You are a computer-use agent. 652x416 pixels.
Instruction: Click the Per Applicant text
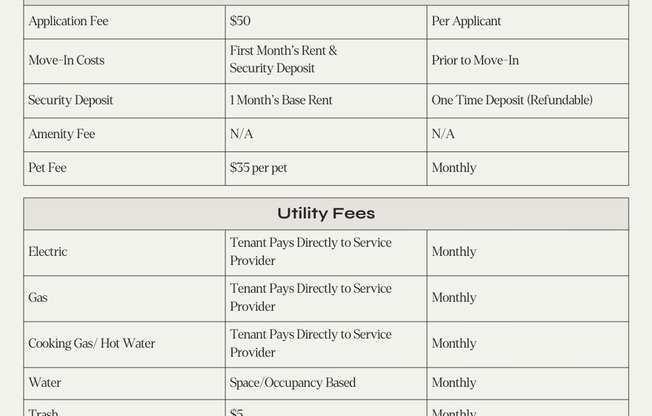(x=466, y=21)
